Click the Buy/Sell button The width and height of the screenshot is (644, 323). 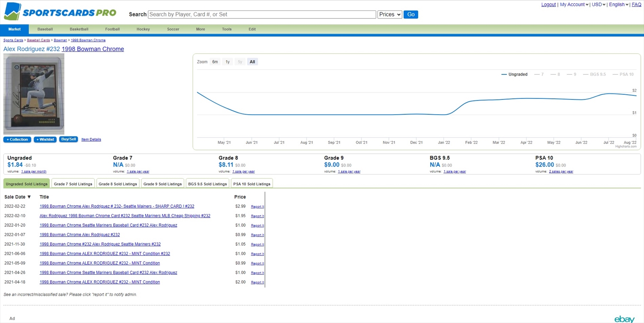click(x=68, y=139)
